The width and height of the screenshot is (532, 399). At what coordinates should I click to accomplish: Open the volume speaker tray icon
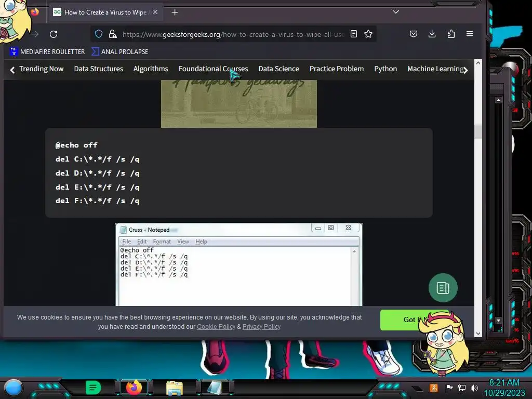point(474,388)
